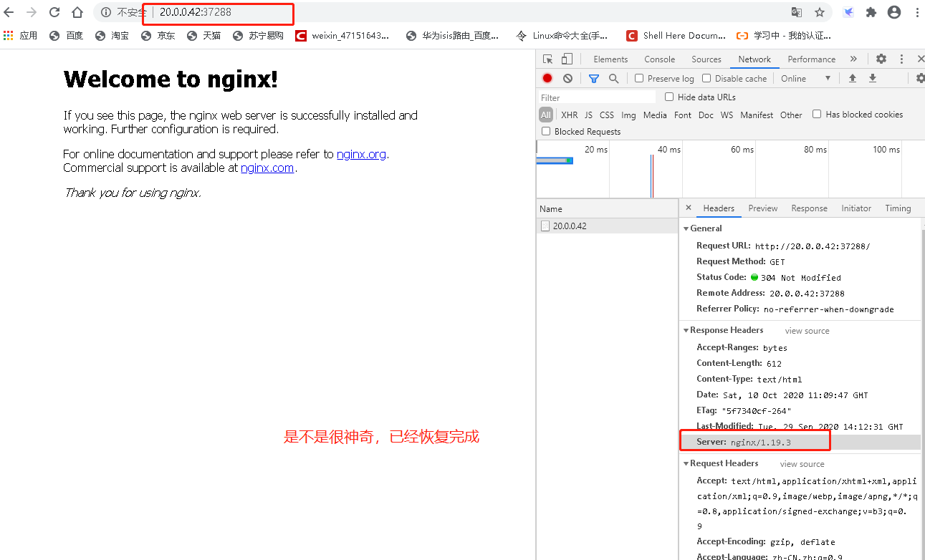The height and width of the screenshot is (560, 925).
Task: Open the Timing tab
Action: [898, 208]
